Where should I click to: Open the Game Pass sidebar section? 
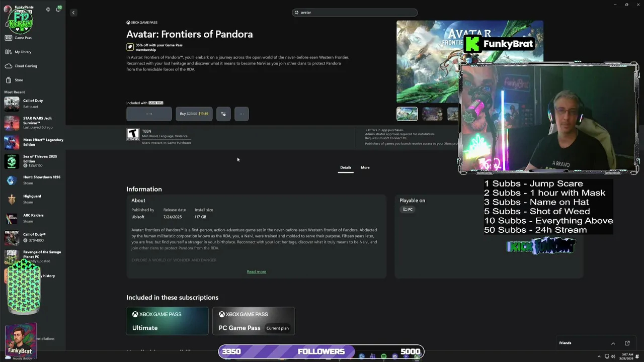(18, 38)
